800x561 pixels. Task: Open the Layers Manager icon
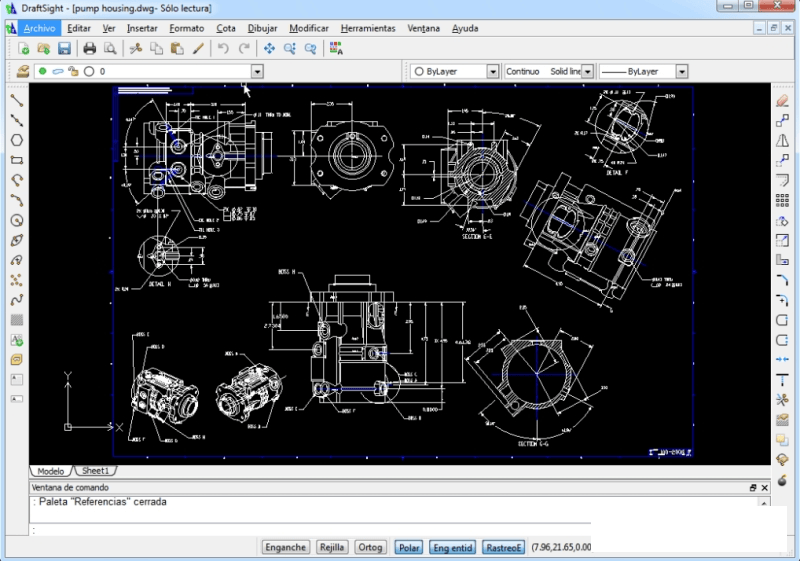23,72
